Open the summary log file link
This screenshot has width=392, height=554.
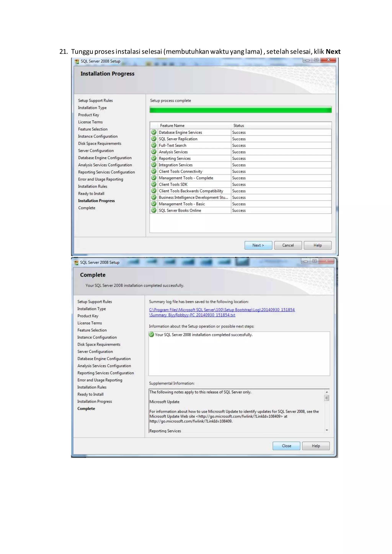tap(222, 310)
